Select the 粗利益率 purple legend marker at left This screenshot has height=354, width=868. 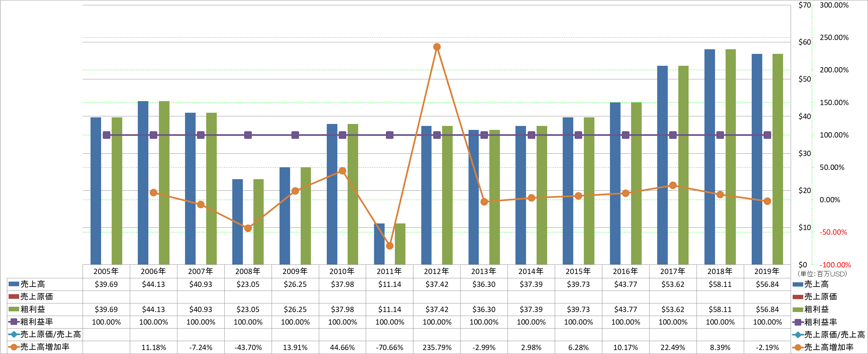click(x=14, y=322)
